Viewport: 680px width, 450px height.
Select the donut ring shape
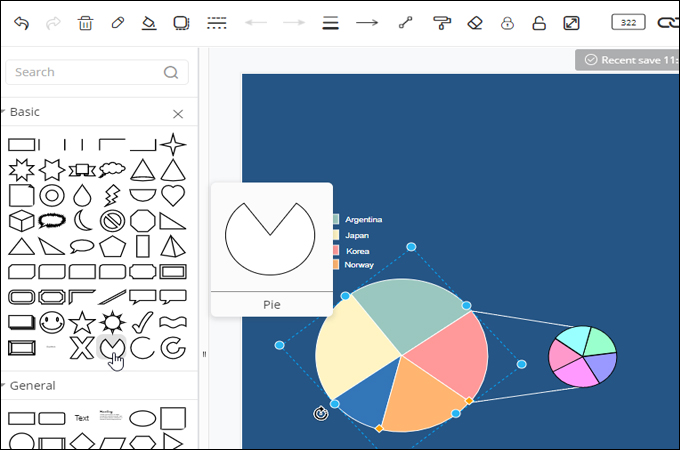(x=52, y=196)
